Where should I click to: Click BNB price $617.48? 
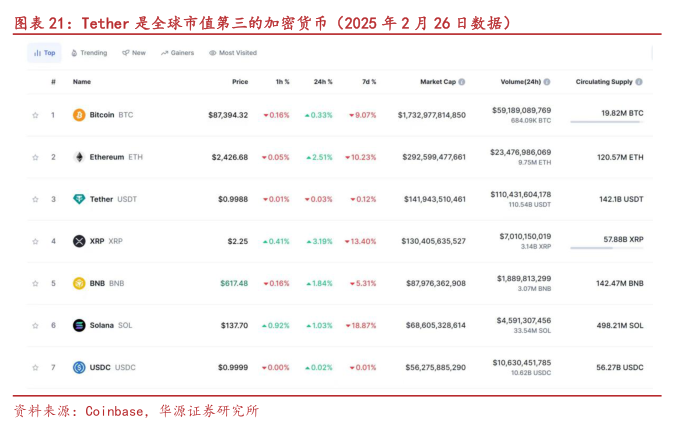click(234, 283)
